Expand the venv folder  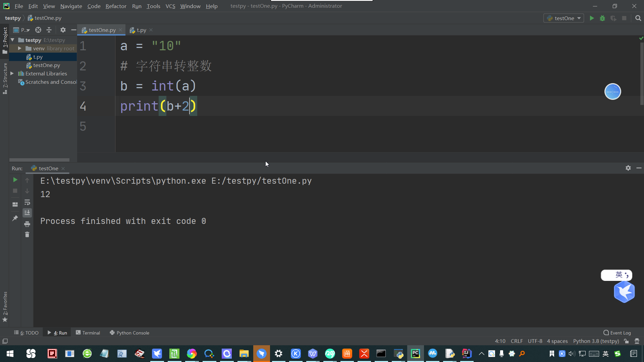click(x=20, y=48)
